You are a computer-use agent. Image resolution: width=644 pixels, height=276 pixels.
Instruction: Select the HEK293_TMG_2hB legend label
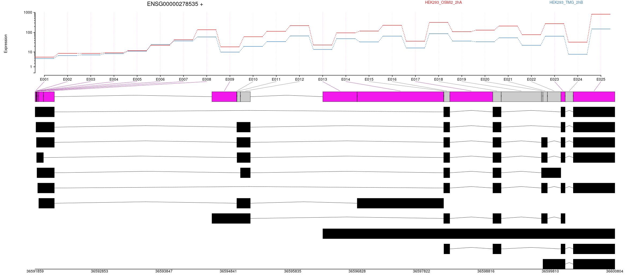(566, 2)
